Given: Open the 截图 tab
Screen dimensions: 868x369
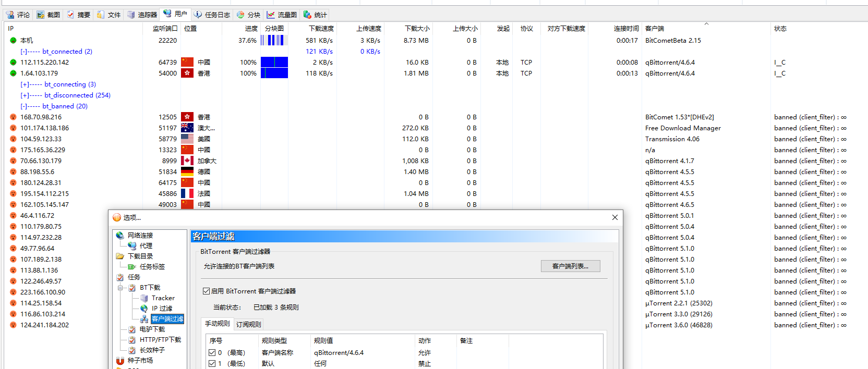Looking at the screenshot, I should tap(48, 15).
